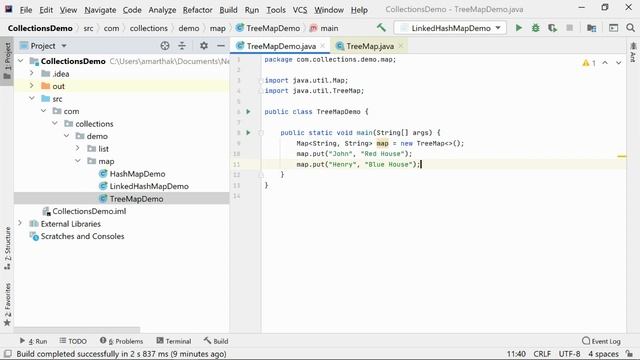Collapse all in Project panel toolbar
This screenshot has width=640, height=360.
(182, 46)
